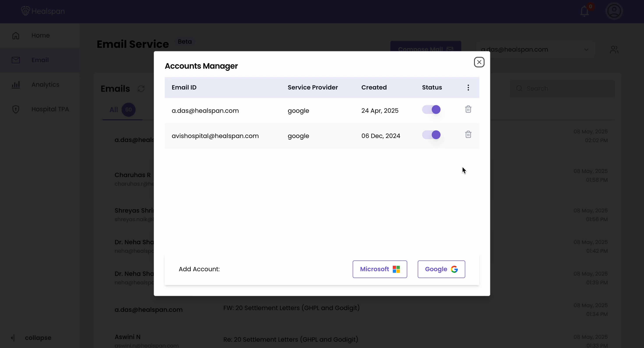Image resolution: width=644 pixels, height=348 pixels.
Task: Click inside the Search field
Action: (550, 88)
